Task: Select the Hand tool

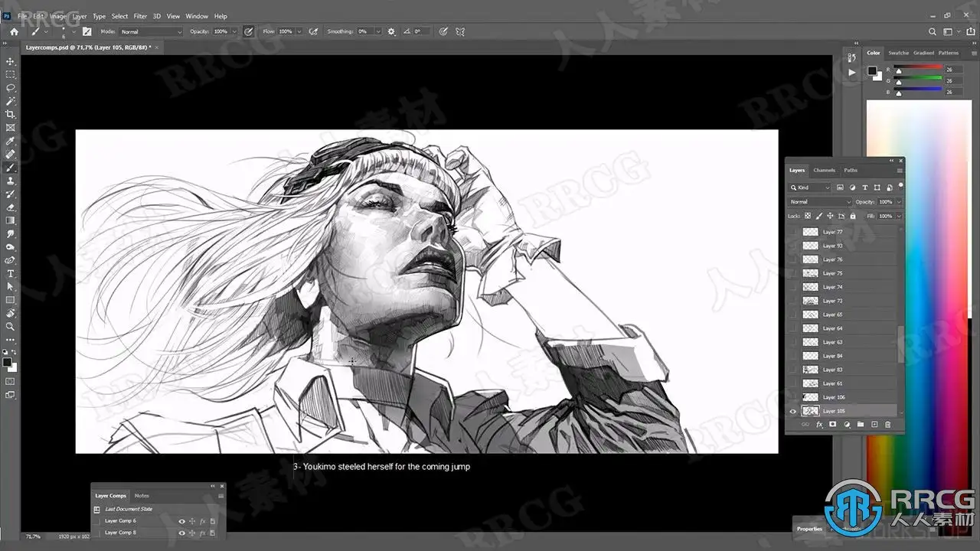Action: click(x=10, y=313)
